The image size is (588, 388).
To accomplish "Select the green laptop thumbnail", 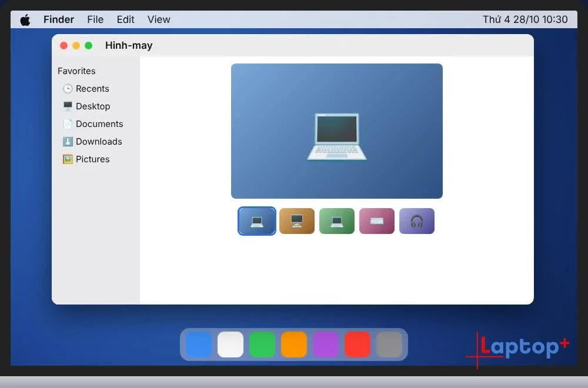I will tap(337, 221).
